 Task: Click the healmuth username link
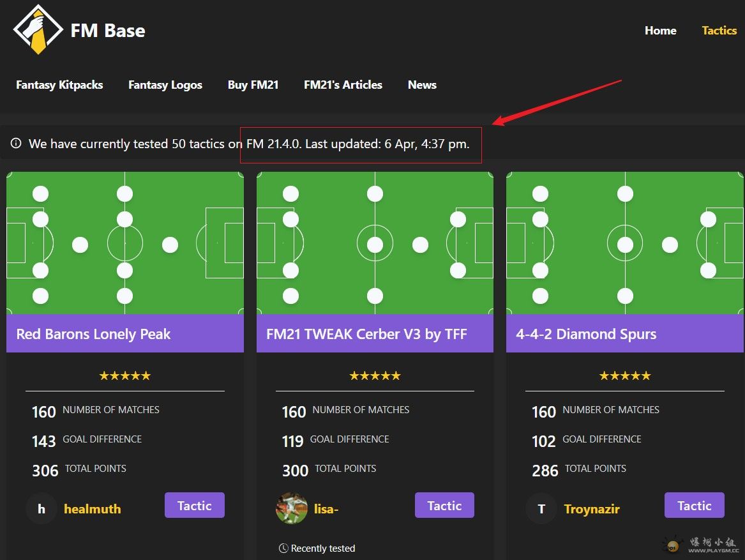pos(93,509)
